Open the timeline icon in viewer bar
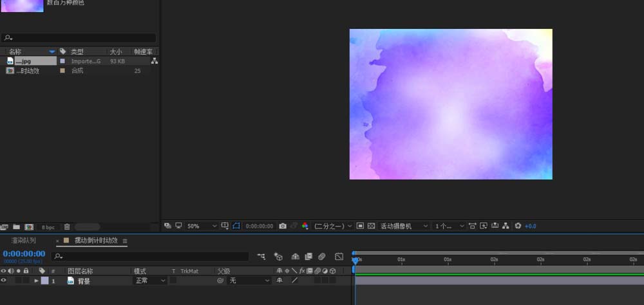The width and height of the screenshot is (644, 305). [495, 226]
